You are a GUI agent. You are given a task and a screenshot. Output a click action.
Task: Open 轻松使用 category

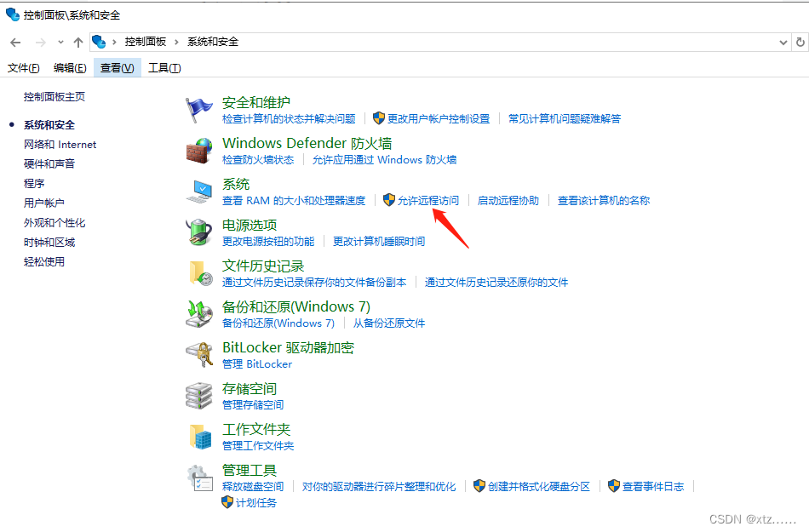pyautogui.click(x=44, y=262)
